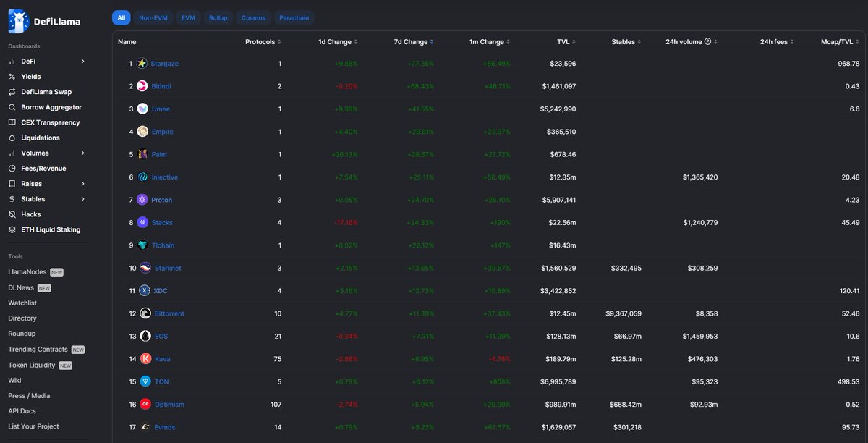This screenshot has width=868, height=443.
Task: Click the Stacks chain logo icon
Action: pos(142,222)
